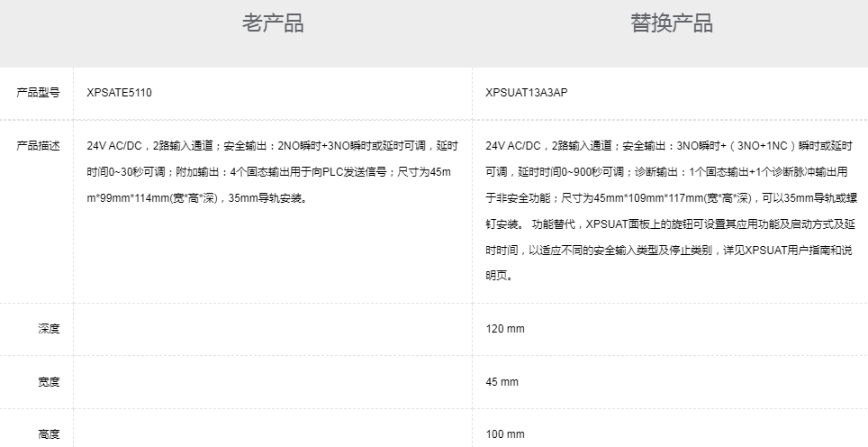Click the 替换产品 column header
Image resolution: width=868 pixels, height=447 pixels.
pyautogui.click(x=671, y=23)
